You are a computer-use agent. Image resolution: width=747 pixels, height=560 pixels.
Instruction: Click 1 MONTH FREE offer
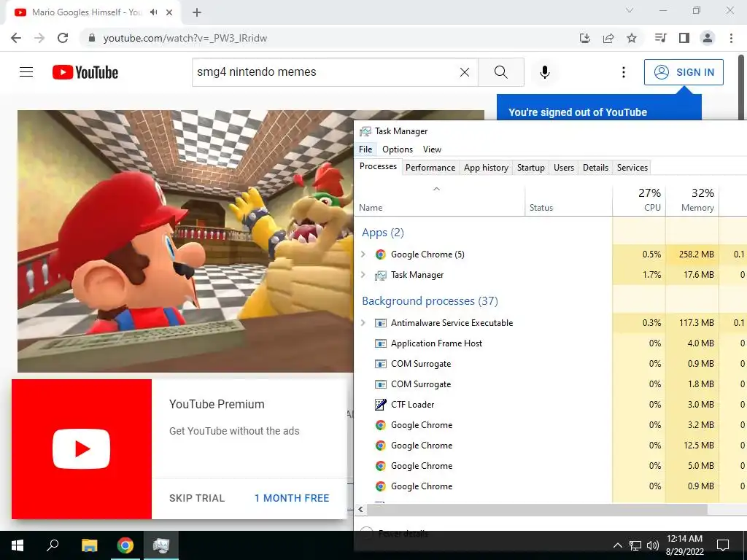[x=292, y=498]
